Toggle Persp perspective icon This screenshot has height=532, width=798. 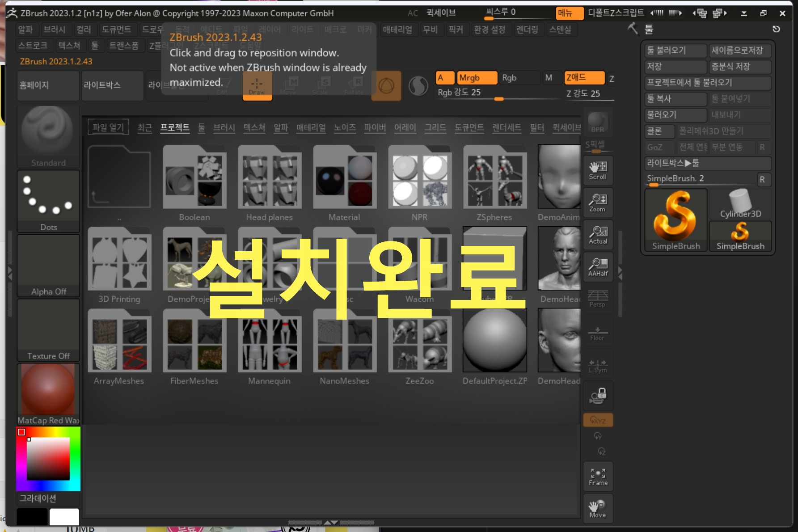(x=598, y=299)
